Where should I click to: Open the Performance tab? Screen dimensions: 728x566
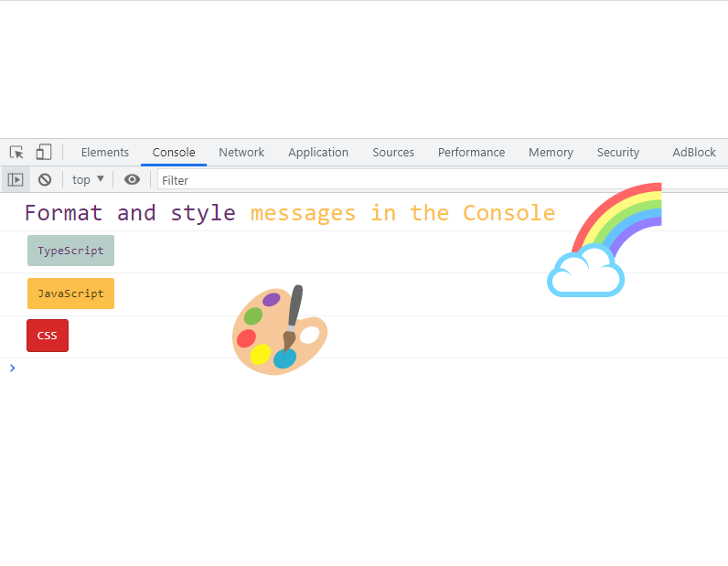tap(471, 153)
